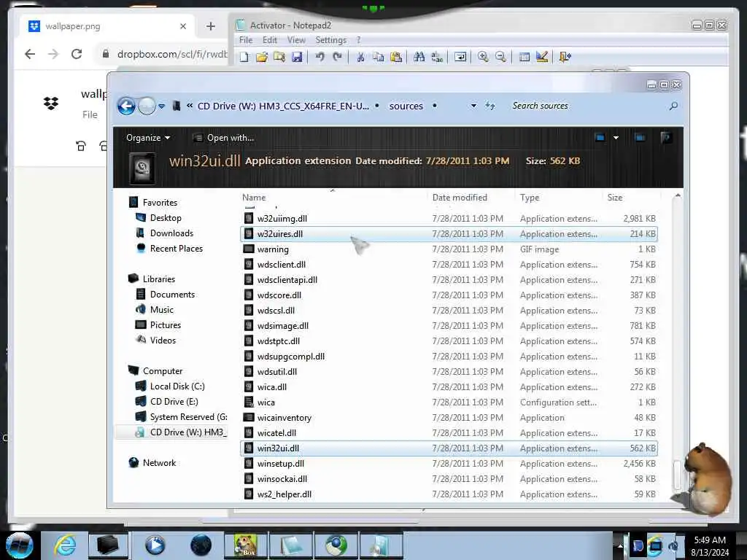
Task: Click dropbox.com address bar
Action: pyautogui.click(x=164, y=54)
